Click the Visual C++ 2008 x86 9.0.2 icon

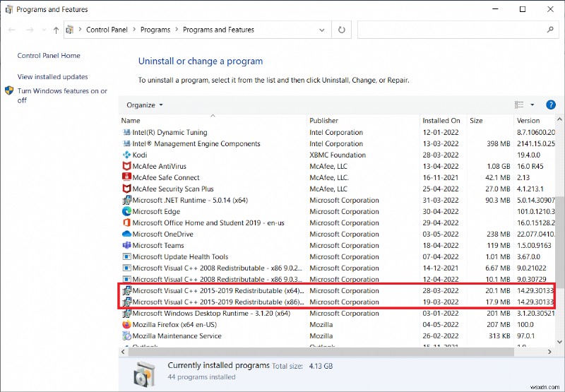pyautogui.click(x=126, y=268)
